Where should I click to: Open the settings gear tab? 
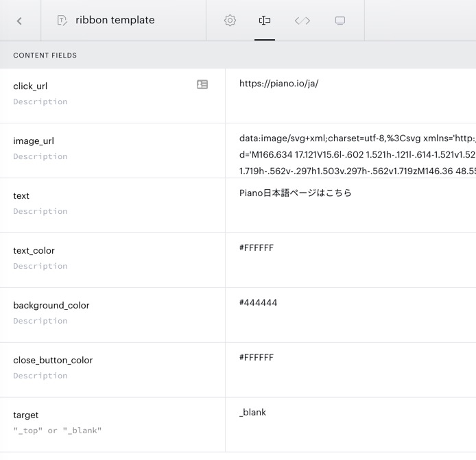(230, 21)
